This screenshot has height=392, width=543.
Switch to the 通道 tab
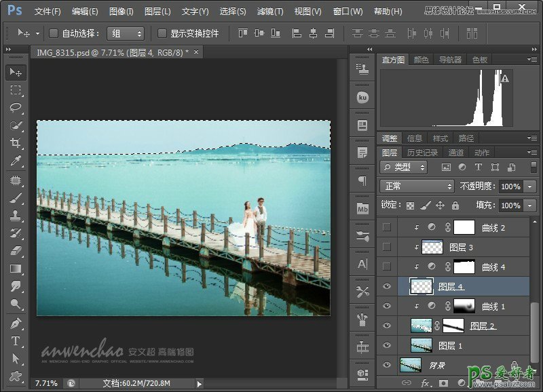pyautogui.click(x=456, y=153)
